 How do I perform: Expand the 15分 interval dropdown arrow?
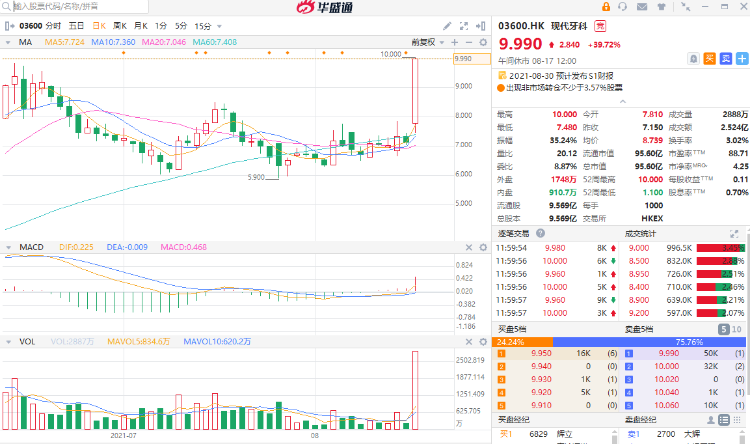(219, 24)
